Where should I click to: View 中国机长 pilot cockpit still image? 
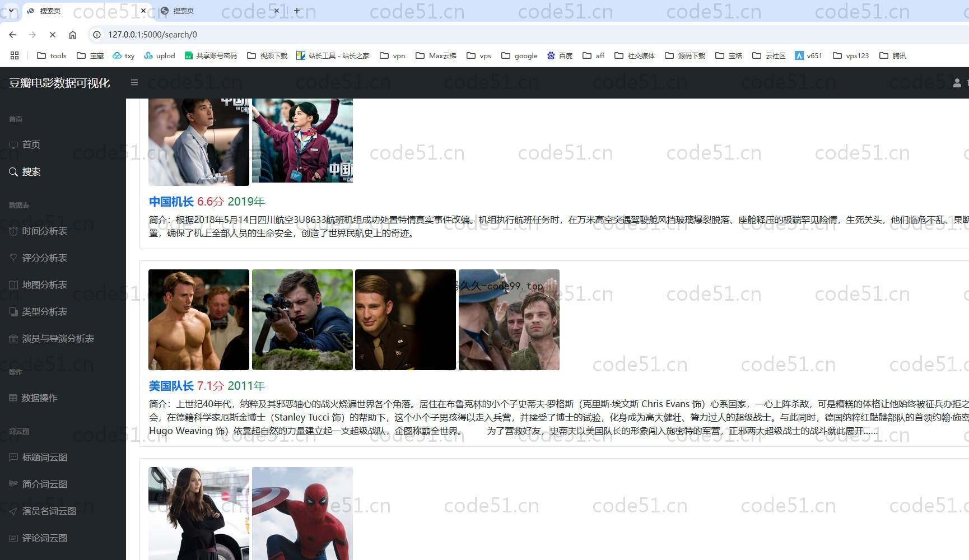coord(199,142)
